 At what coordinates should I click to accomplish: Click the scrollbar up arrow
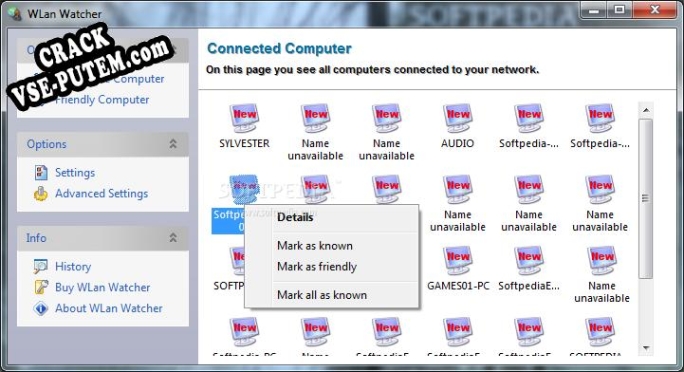tap(646, 110)
